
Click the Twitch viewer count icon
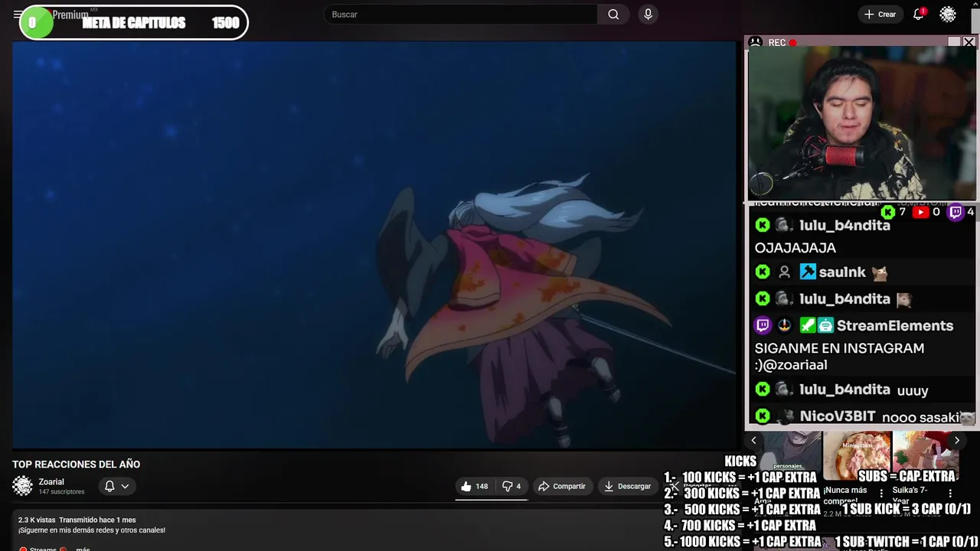(x=955, y=212)
